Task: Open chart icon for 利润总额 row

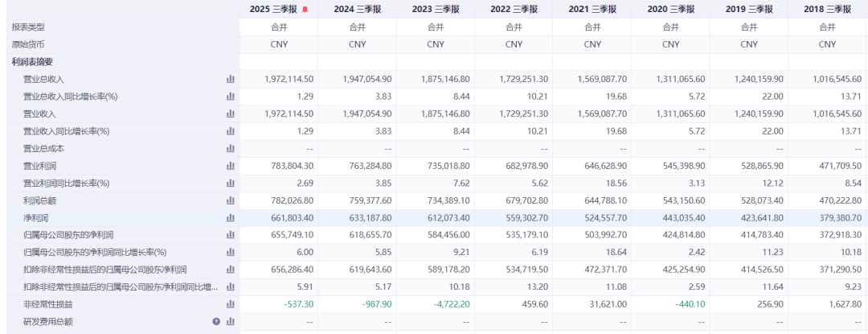Action: click(x=231, y=200)
